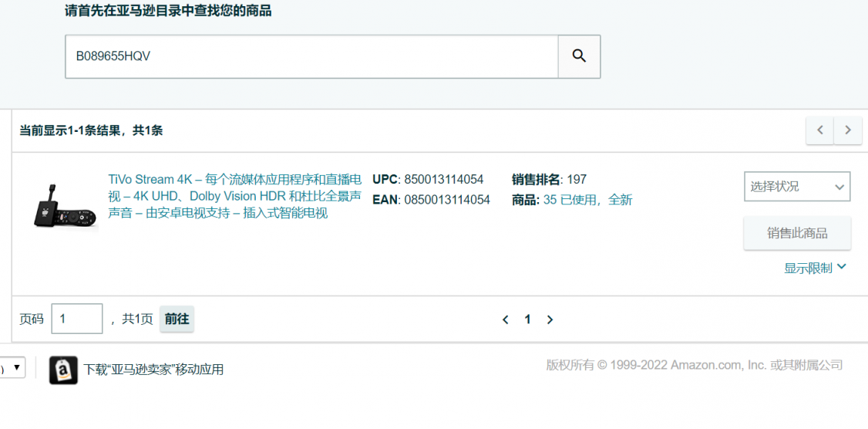Viewport: 868px width, 429px height.
Task: Click EAN value 0850013114054
Action: [447, 200]
